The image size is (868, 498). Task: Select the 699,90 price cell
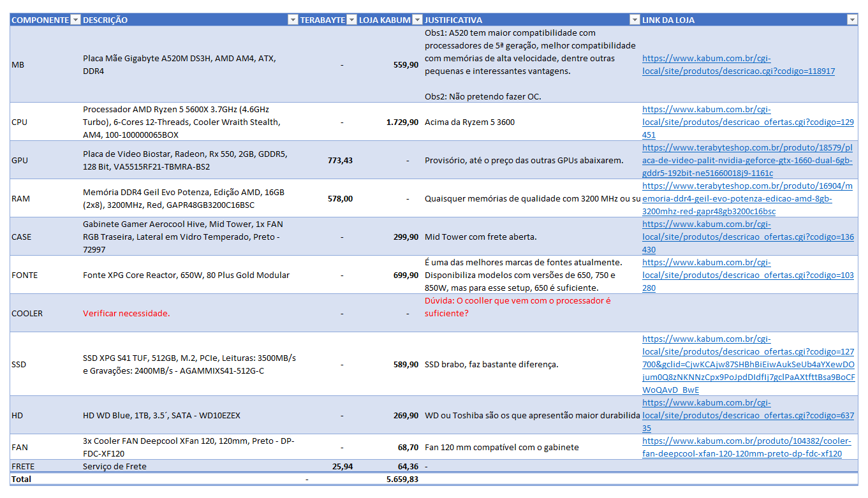(390, 275)
